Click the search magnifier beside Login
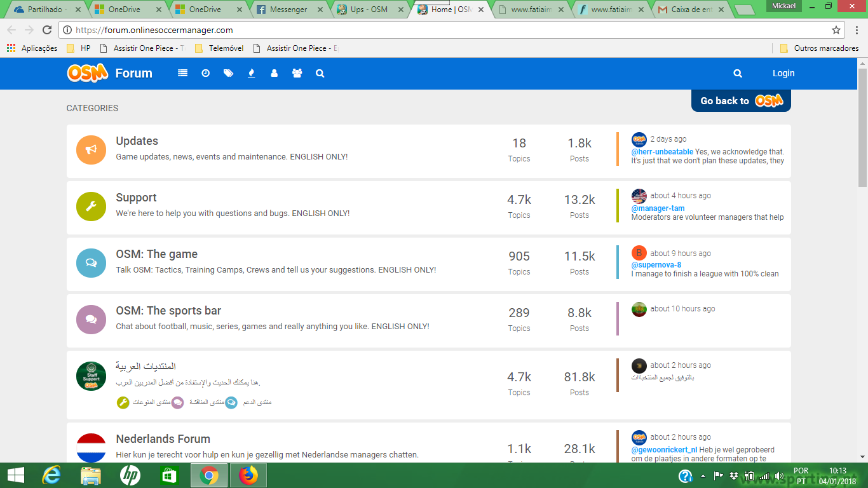Viewport: 868px width, 488px height. pyautogui.click(x=738, y=73)
